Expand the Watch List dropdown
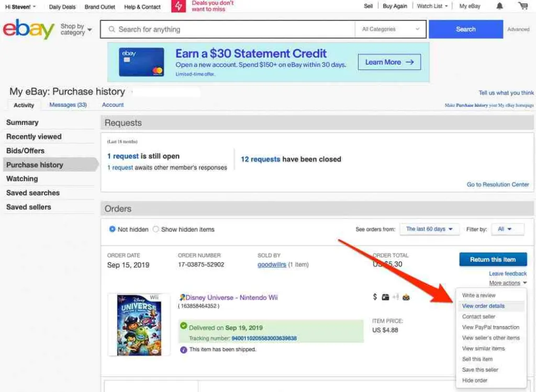The image size is (536, 392). click(x=432, y=6)
